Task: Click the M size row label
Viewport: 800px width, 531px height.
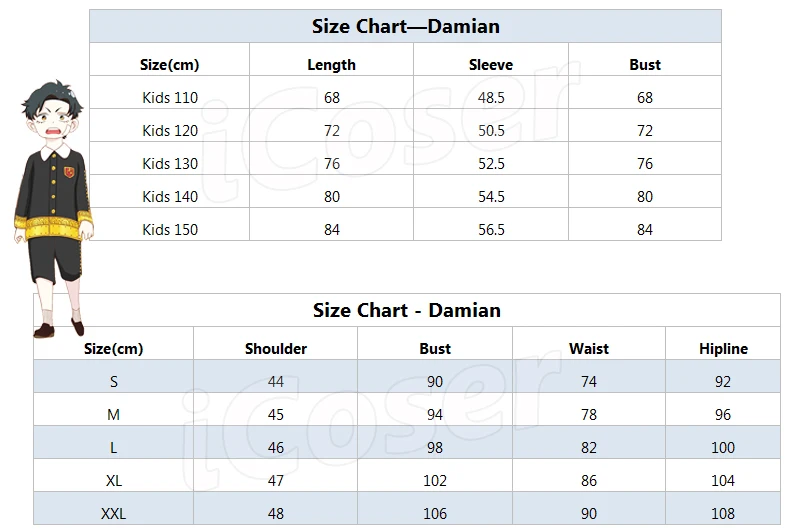Action: pyautogui.click(x=113, y=415)
